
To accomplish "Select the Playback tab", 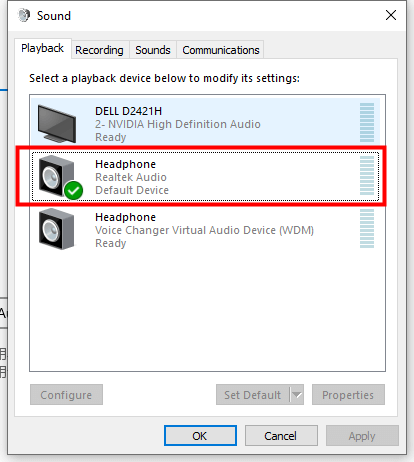I will pyautogui.click(x=43, y=49).
